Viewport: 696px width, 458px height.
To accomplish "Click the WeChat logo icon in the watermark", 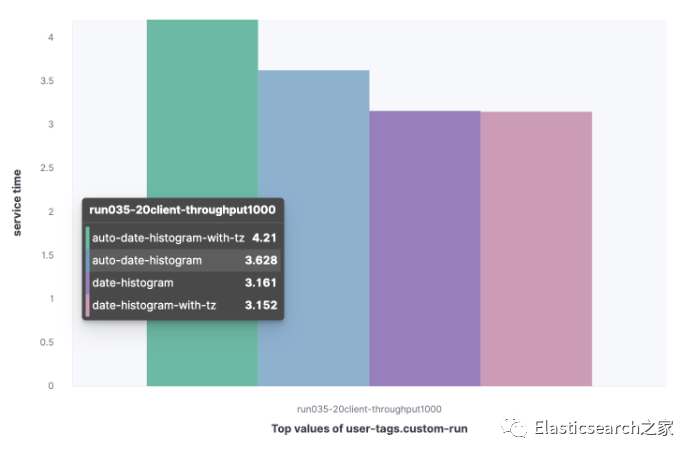I will (x=517, y=428).
